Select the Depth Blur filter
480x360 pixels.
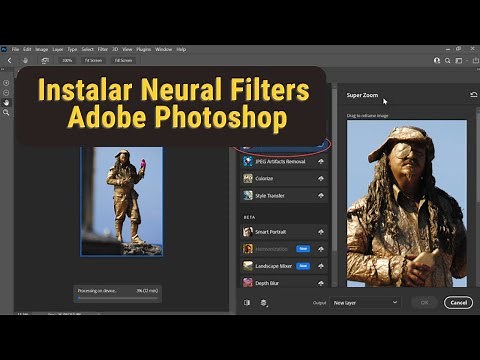click(x=284, y=283)
